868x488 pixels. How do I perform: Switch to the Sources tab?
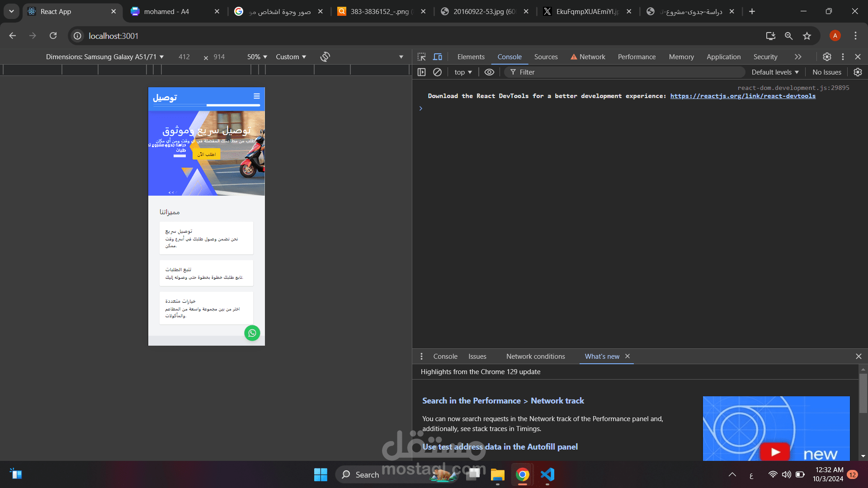tap(546, 57)
